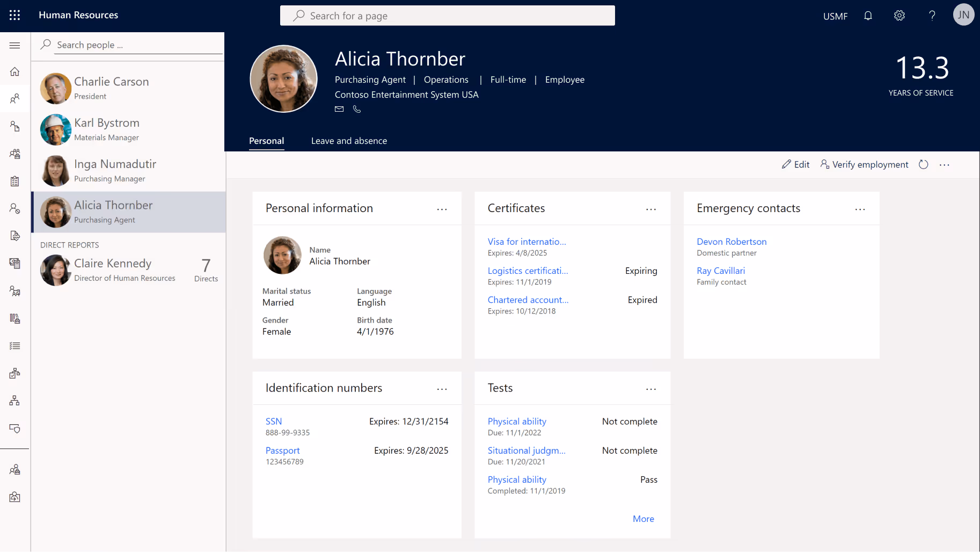Click the Edit button
Viewport: 980px width, 552px height.
(x=795, y=164)
